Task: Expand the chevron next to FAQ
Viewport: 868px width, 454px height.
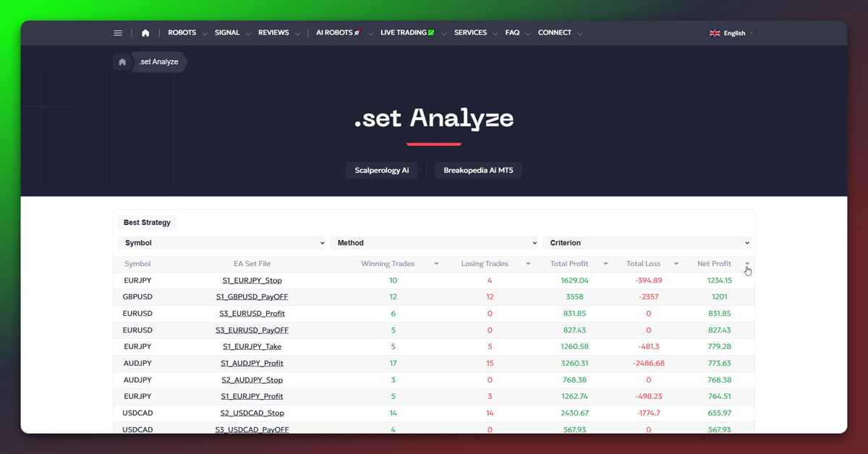Action: (x=528, y=34)
